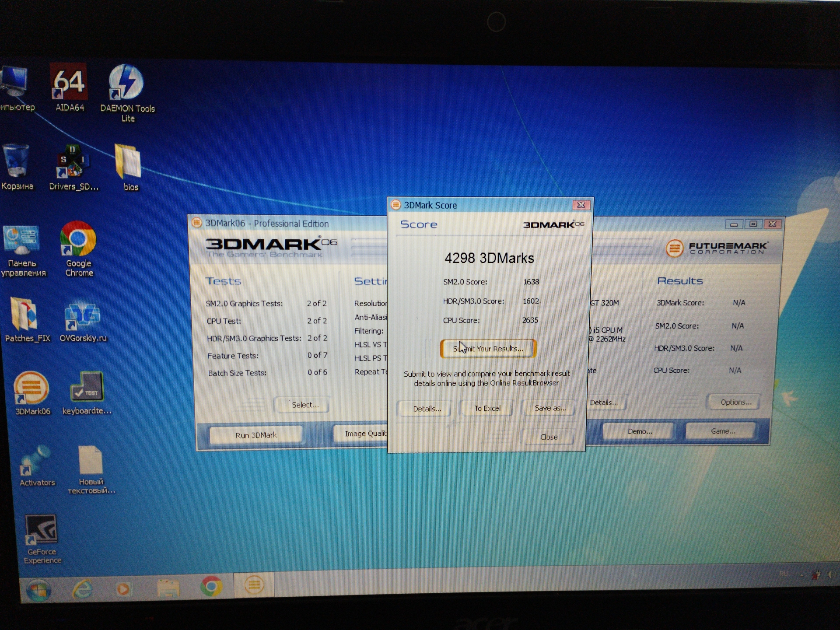This screenshot has height=630, width=840.
Task: Click the 'GT 320M' graphics text
Action: pyautogui.click(x=604, y=303)
